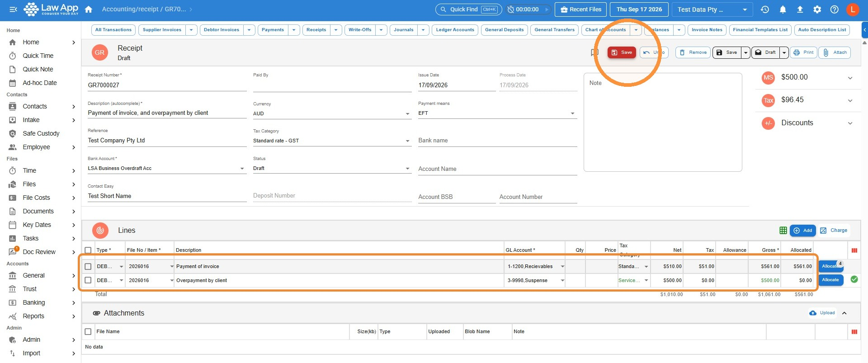The height and width of the screenshot is (363, 868).
Task: Tick the select-all checkbox in Lines header
Action: click(x=88, y=250)
